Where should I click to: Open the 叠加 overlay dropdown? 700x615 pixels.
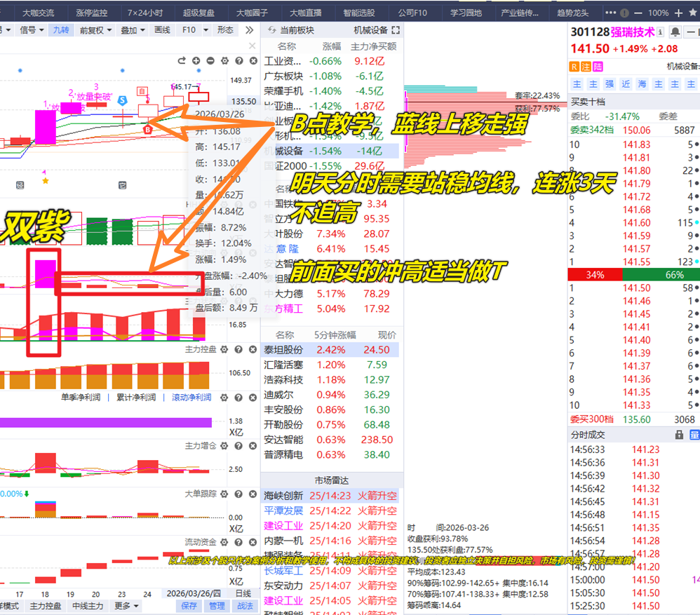click(x=133, y=30)
